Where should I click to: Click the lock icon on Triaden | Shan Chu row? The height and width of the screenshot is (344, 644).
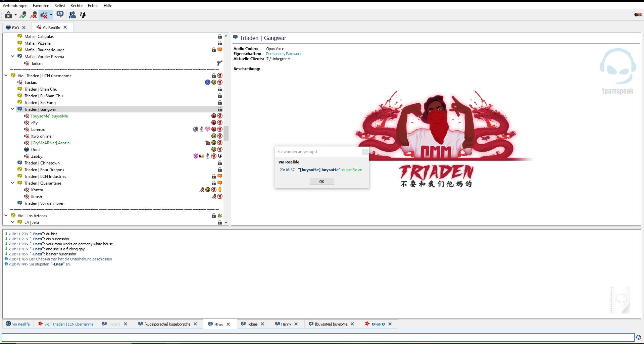pyautogui.click(x=220, y=89)
